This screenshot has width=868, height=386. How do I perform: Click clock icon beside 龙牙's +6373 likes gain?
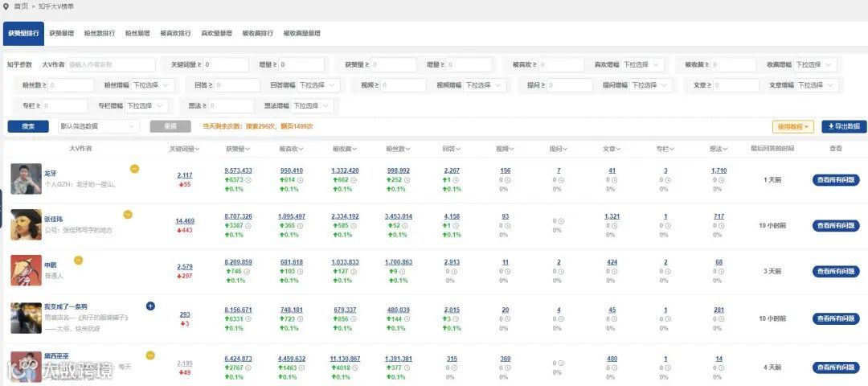(248, 180)
